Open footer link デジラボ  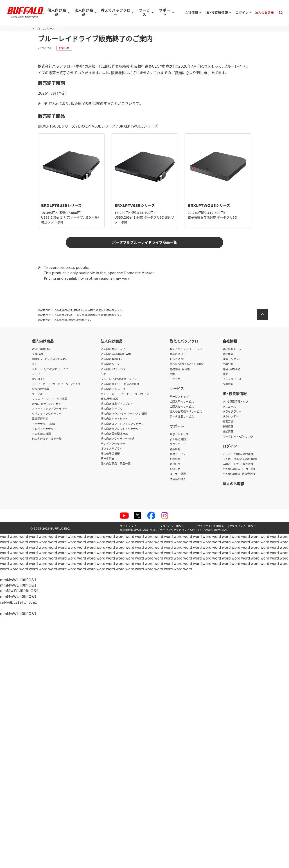point(175,379)
